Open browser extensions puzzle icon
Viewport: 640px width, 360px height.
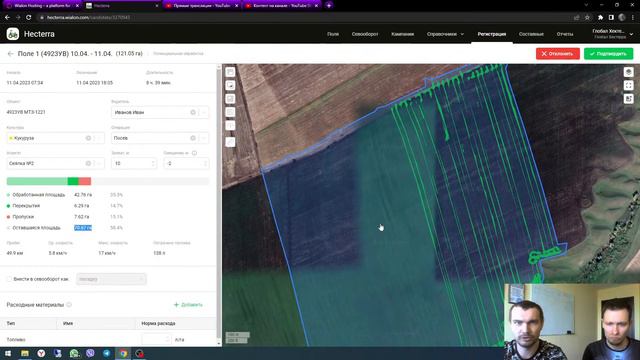tap(600, 18)
